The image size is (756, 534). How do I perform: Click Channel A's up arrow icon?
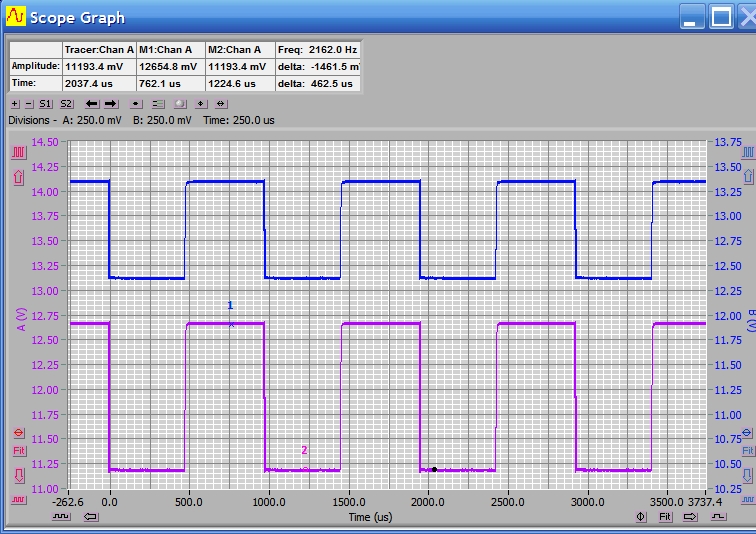pos(18,177)
